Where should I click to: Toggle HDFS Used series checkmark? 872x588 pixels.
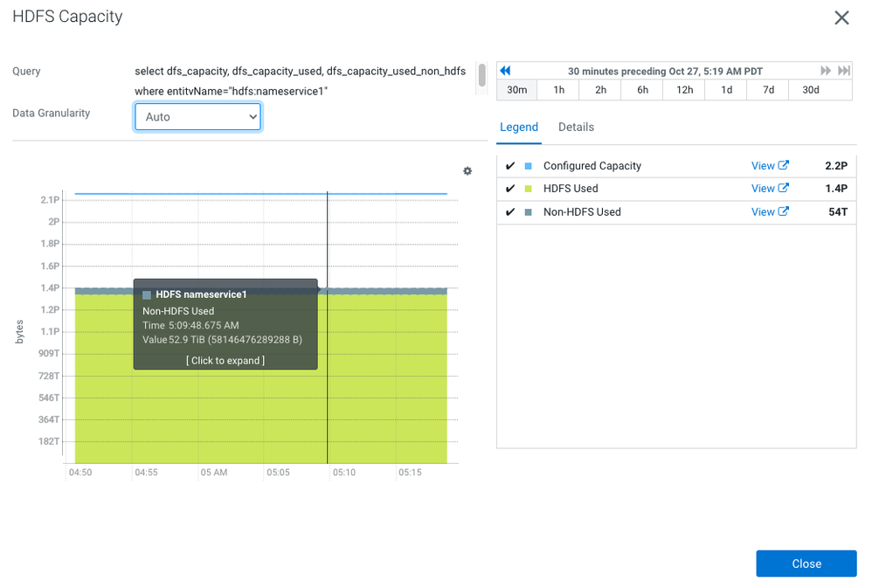pyautogui.click(x=510, y=189)
